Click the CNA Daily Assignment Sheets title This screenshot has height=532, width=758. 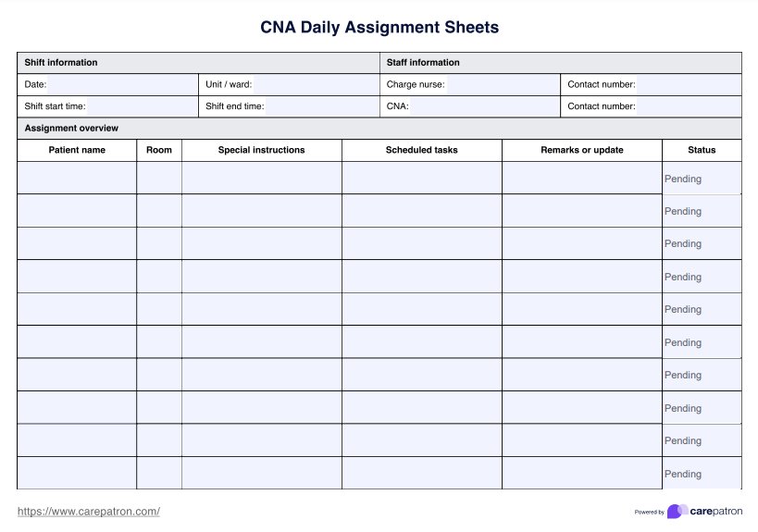click(379, 28)
